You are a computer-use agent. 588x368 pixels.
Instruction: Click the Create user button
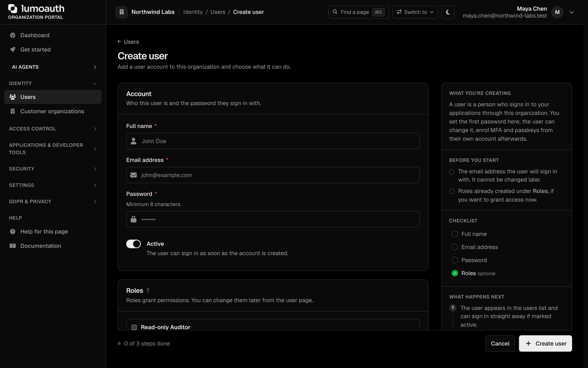(545, 343)
